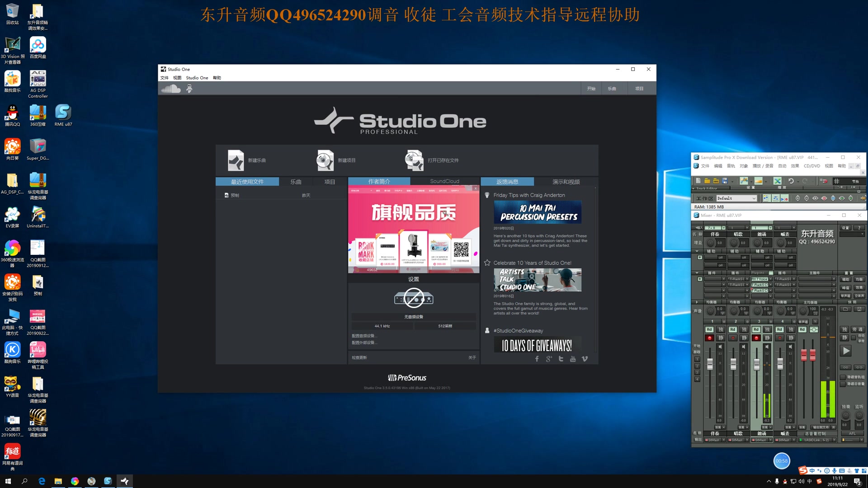Open the Windows Start menu
Viewport: 868px width, 488px height.
pos(8,481)
